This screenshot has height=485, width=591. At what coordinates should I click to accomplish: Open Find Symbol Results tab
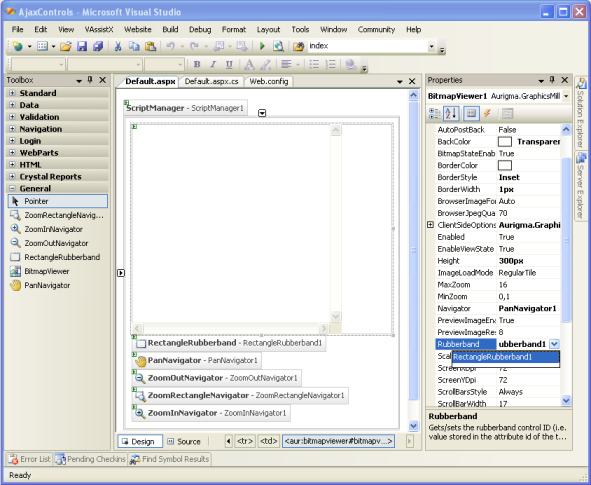pos(170,459)
